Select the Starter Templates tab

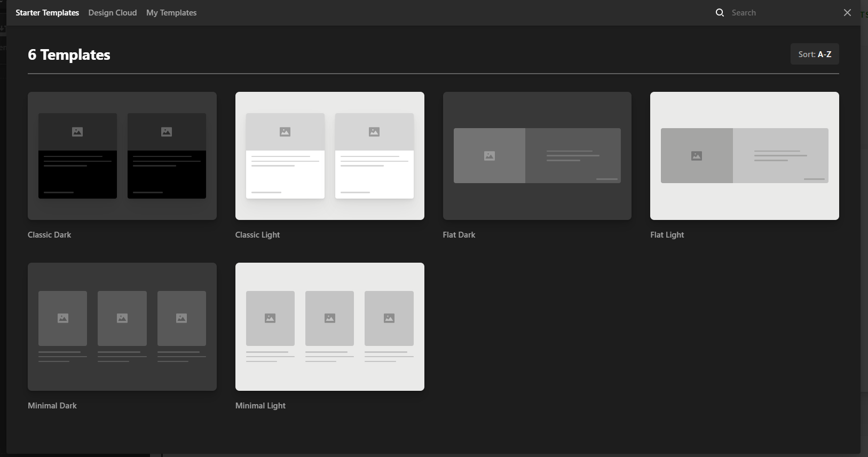(47, 13)
